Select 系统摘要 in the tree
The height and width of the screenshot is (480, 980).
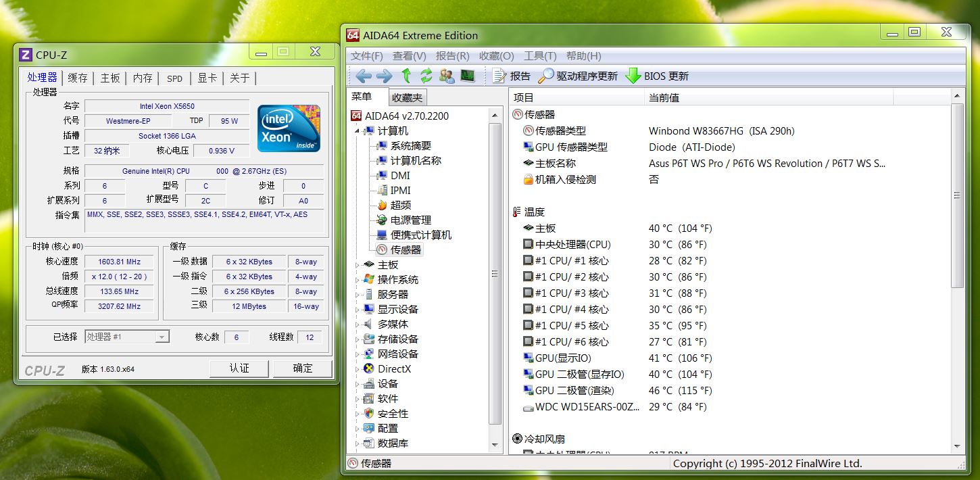pos(411,145)
